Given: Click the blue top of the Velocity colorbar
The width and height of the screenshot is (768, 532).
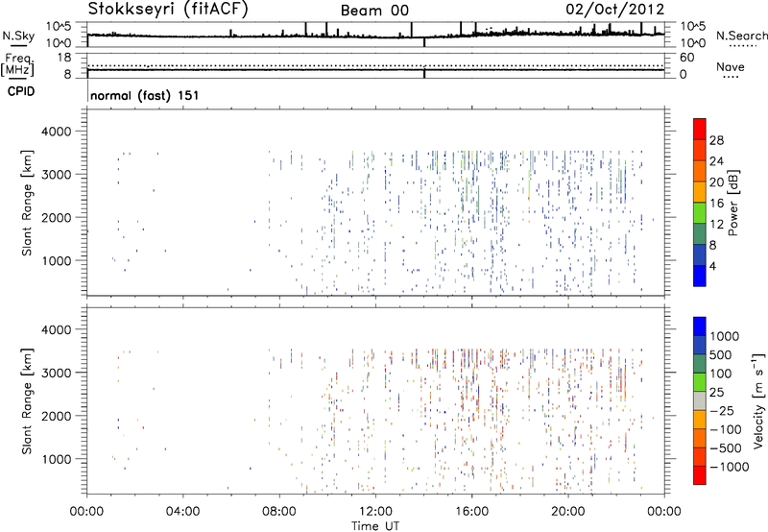Looking at the screenshot, I should click(x=700, y=326).
